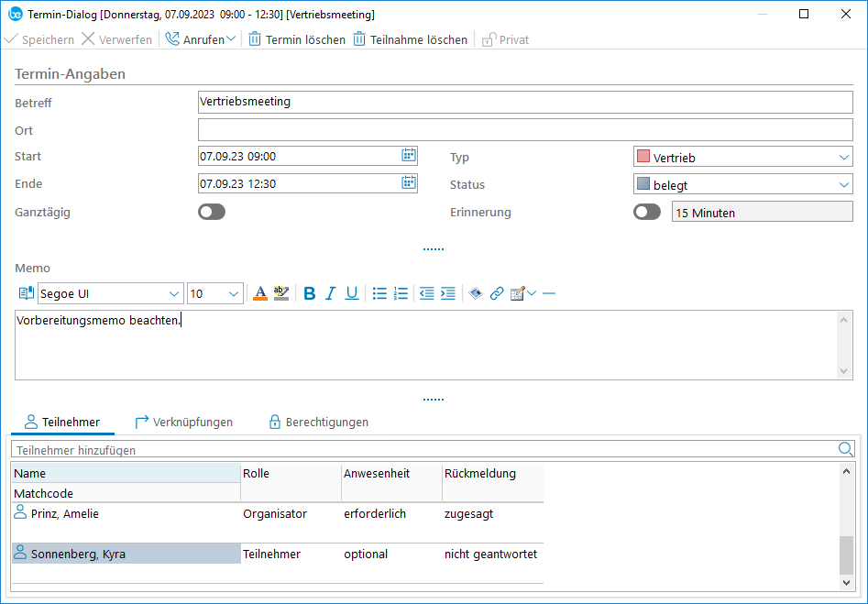
Task: Insert hyperlink via the link icon
Action: [497, 294]
